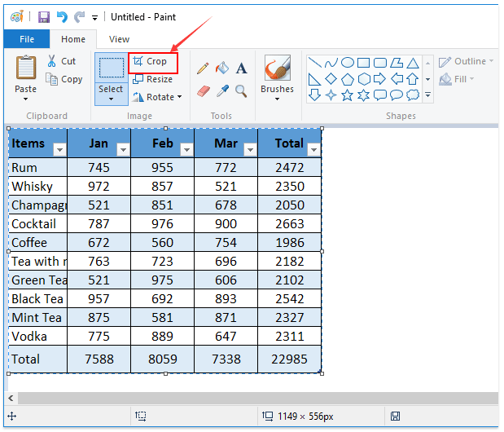Open the Paste dropdown arrow
This screenshot has height=432, width=504.
click(x=26, y=99)
